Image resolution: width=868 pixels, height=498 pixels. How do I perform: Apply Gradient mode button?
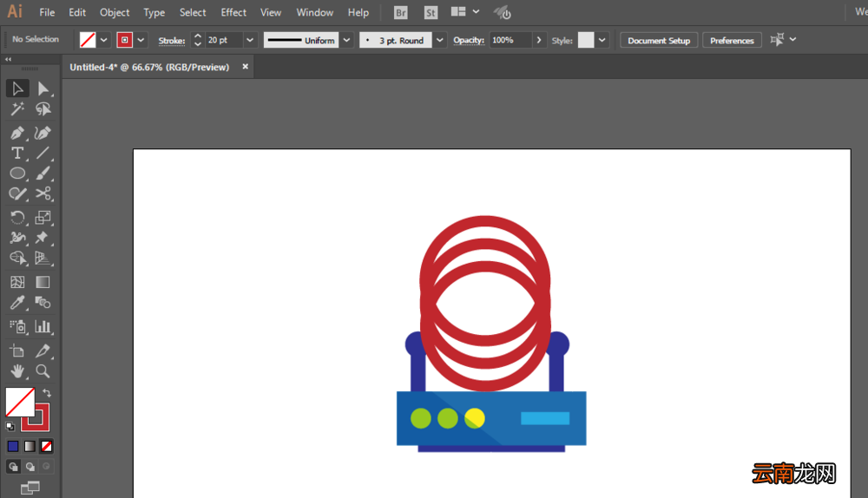pyautogui.click(x=30, y=446)
